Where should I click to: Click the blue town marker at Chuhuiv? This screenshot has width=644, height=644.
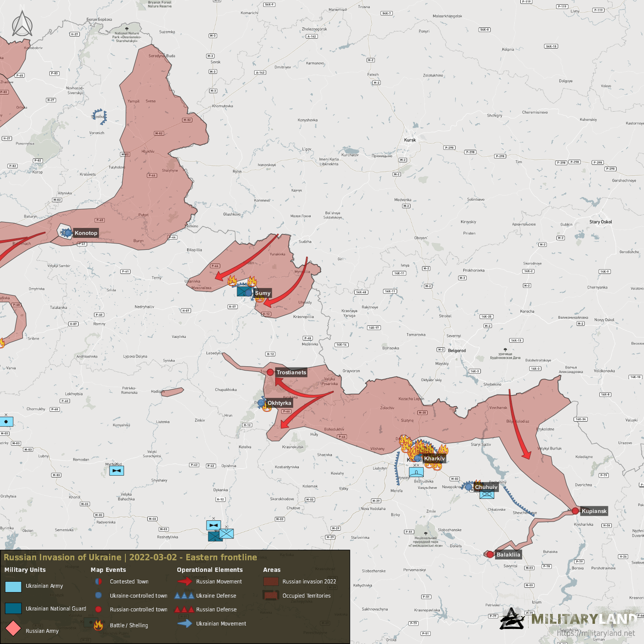[x=468, y=487]
